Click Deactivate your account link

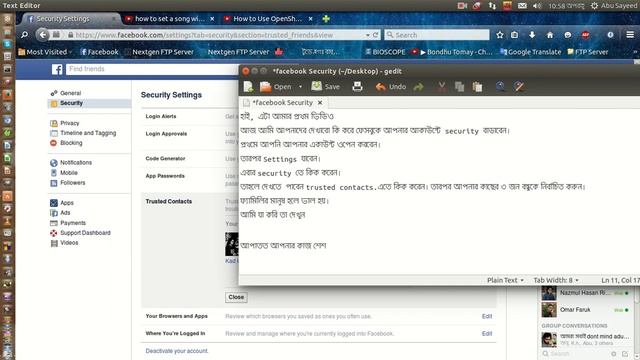click(177, 351)
